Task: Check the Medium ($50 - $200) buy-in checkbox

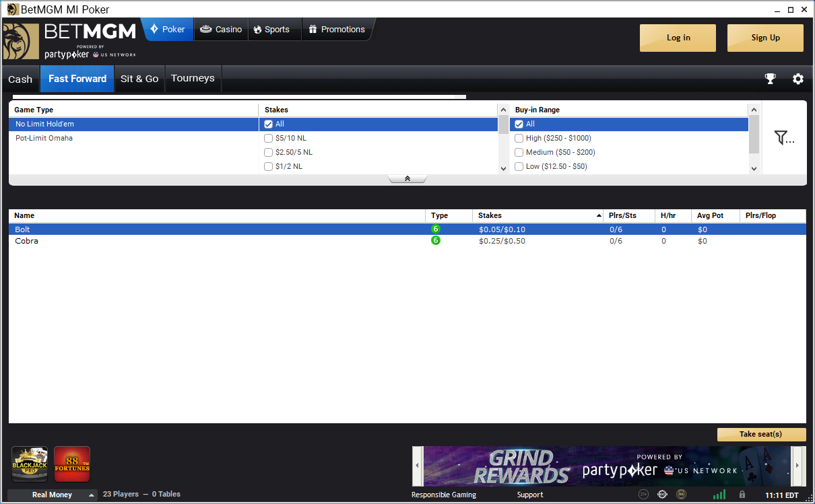Action: click(x=519, y=152)
